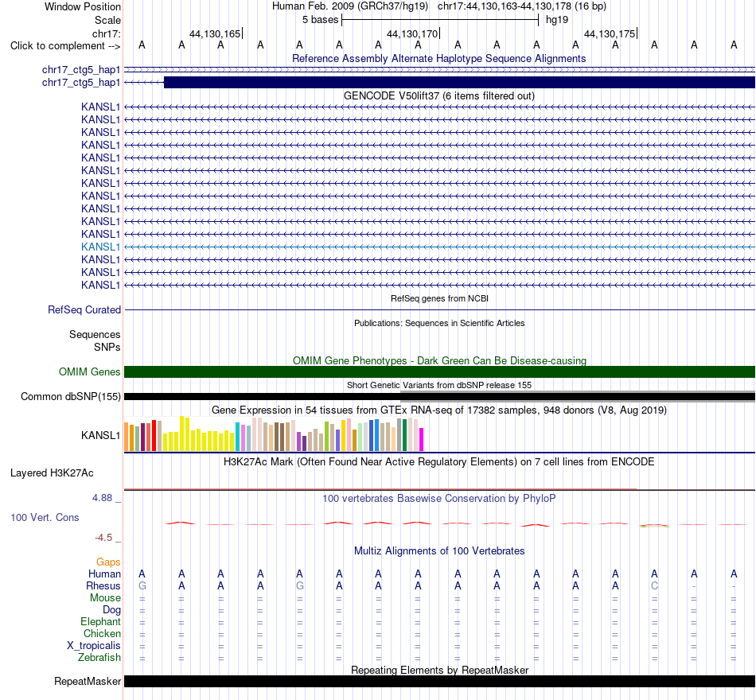The height and width of the screenshot is (700, 756).
Task: Open 100 vertebrates Basewise Conservation title
Action: click(438, 499)
